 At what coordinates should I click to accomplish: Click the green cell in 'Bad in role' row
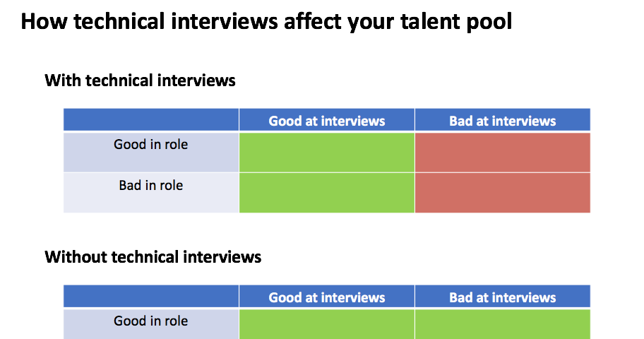tap(326, 192)
